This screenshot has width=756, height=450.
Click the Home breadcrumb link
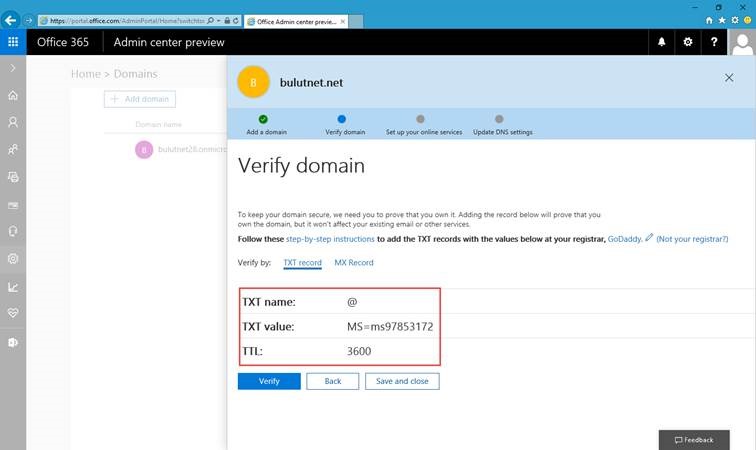(86, 74)
